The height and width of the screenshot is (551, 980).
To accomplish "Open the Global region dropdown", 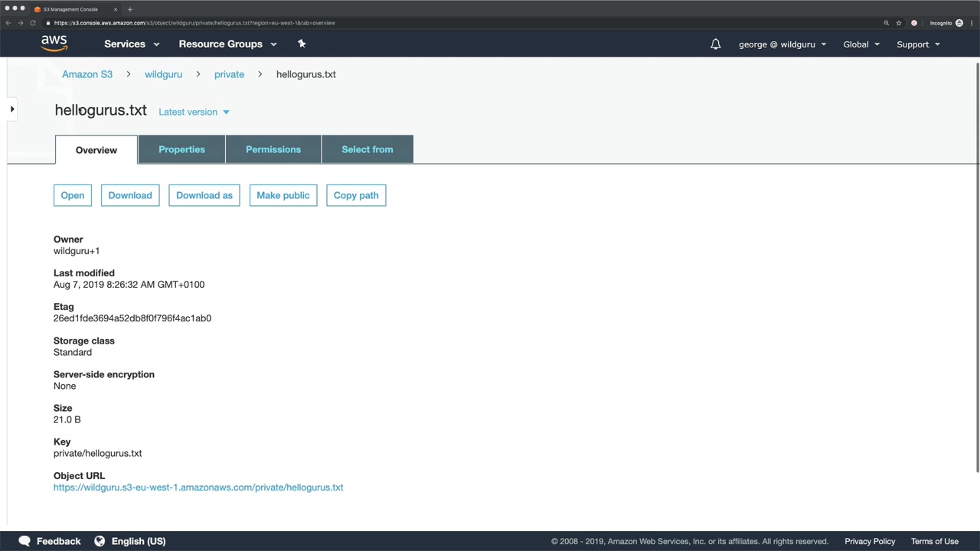I will click(861, 44).
